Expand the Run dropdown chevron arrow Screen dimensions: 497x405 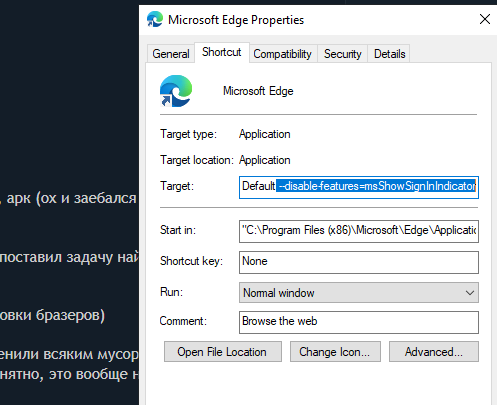[470, 293]
